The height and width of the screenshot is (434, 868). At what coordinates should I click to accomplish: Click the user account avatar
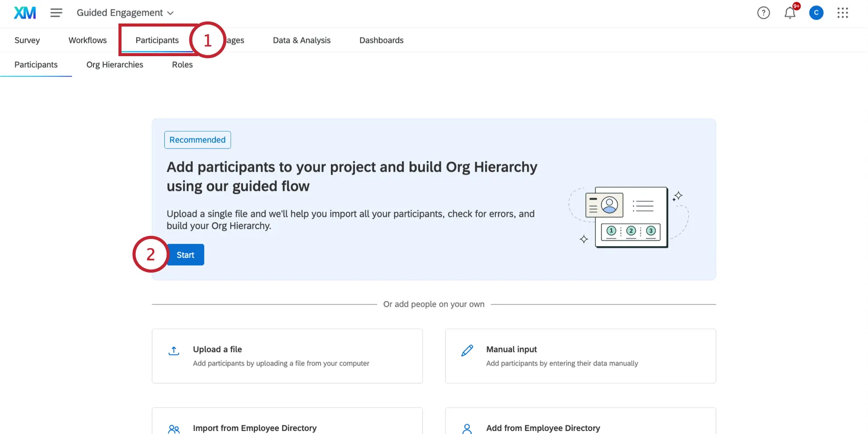816,13
